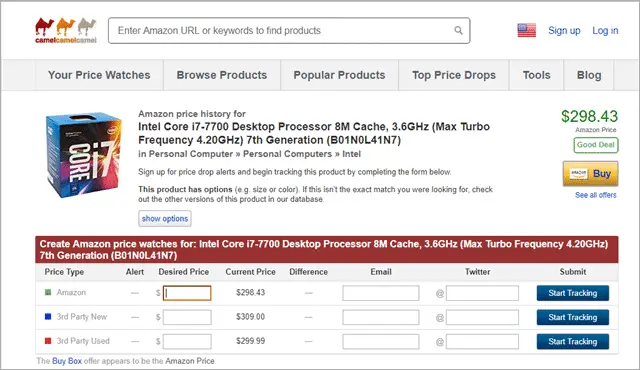Click the $298.43 Amazon price at top right
Viewport: 640px width, 370px height.
coord(589,116)
